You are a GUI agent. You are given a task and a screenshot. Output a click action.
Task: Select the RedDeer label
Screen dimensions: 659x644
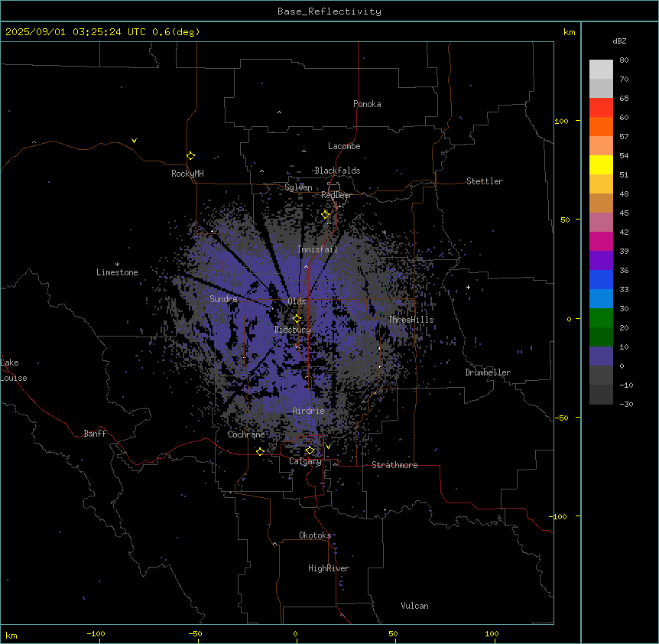tap(336, 195)
